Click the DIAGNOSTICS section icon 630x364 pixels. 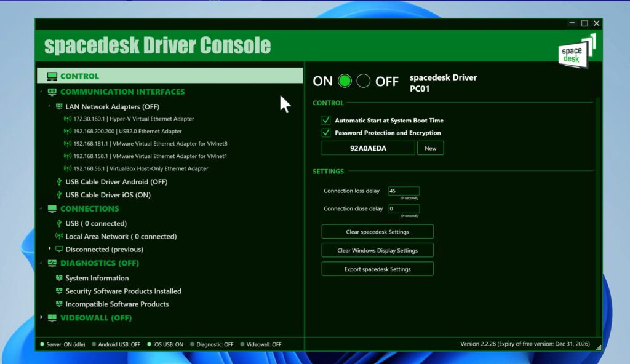point(52,263)
